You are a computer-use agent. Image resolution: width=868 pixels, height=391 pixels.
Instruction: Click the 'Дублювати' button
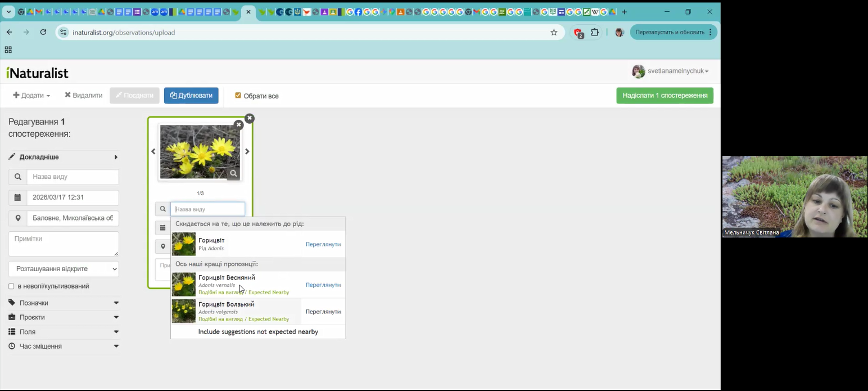point(191,96)
